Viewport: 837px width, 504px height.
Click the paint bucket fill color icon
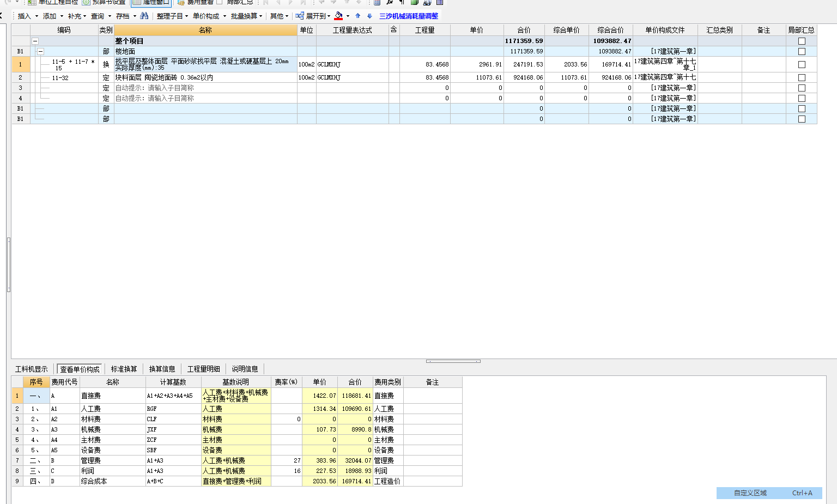click(x=338, y=16)
